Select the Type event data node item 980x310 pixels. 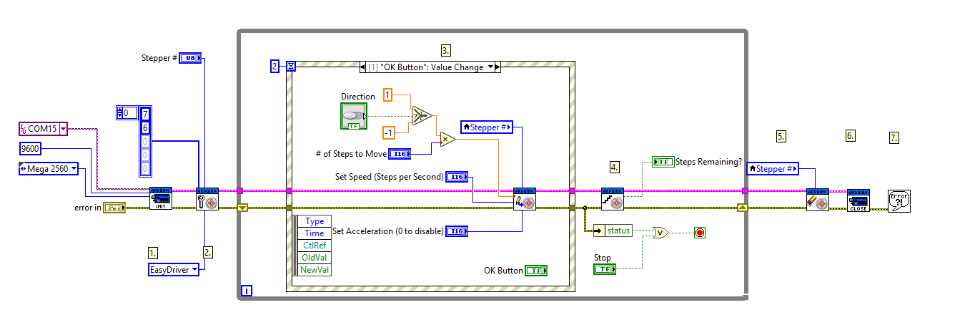315,221
